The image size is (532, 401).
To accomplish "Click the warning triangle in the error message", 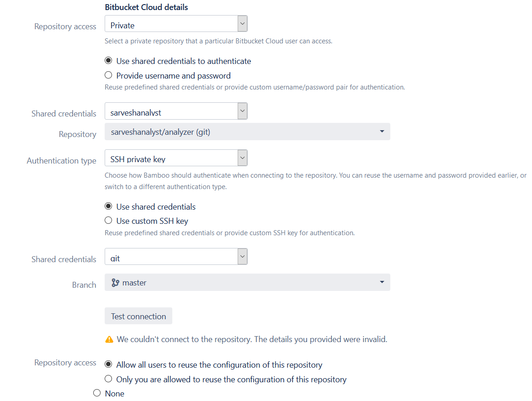I will [109, 339].
